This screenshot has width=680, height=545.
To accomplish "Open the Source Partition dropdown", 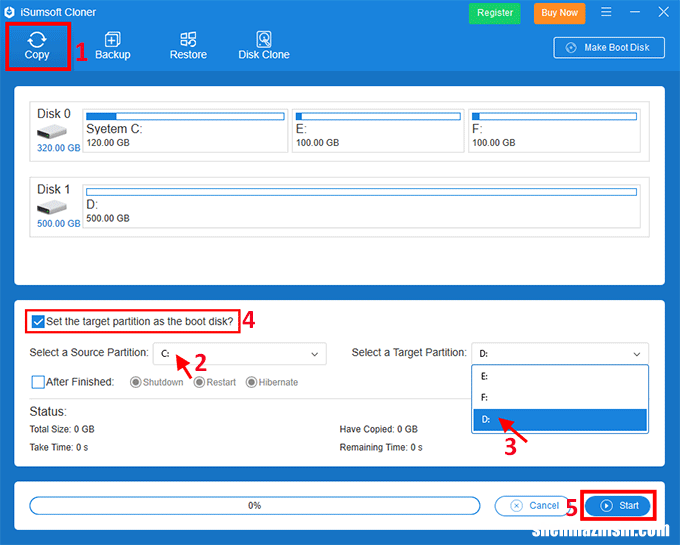I will (x=240, y=354).
